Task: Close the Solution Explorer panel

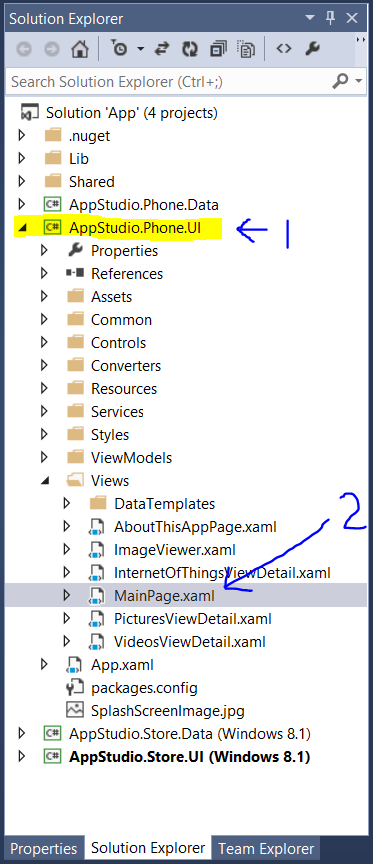Action: (x=353, y=18)
